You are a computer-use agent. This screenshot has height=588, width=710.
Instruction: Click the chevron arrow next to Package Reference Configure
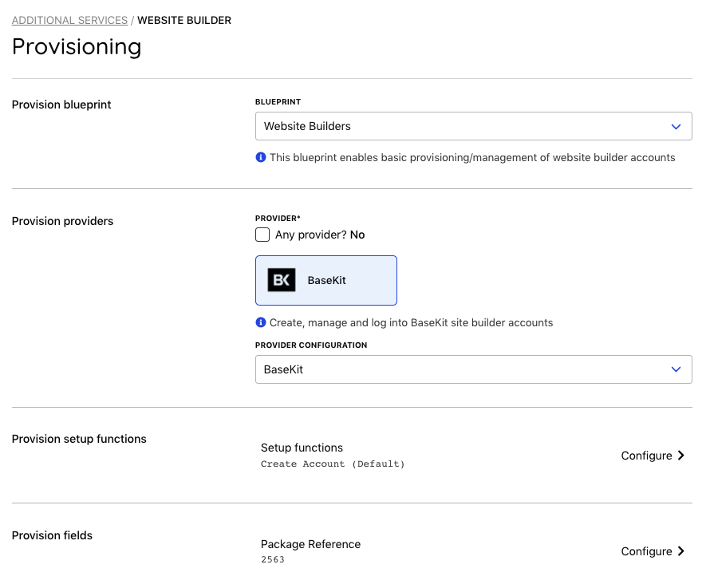[680, 551]
